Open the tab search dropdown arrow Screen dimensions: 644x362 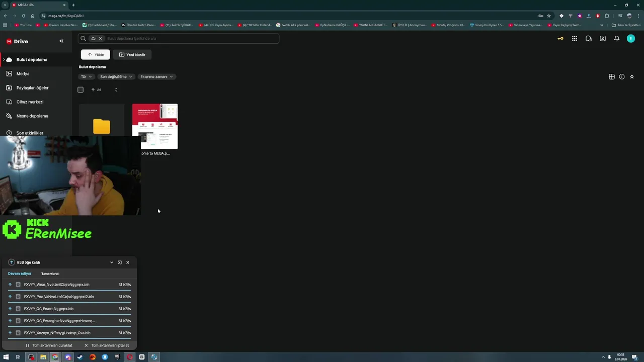coord(5,5)
